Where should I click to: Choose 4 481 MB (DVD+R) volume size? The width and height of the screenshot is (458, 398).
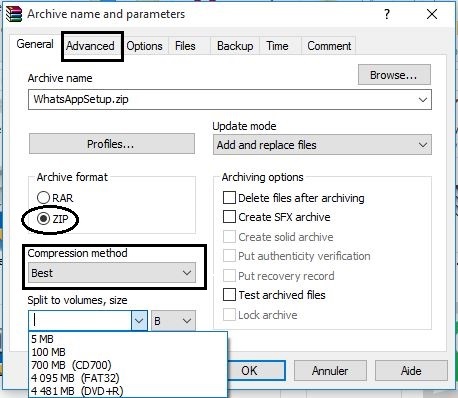click(128, 391)
